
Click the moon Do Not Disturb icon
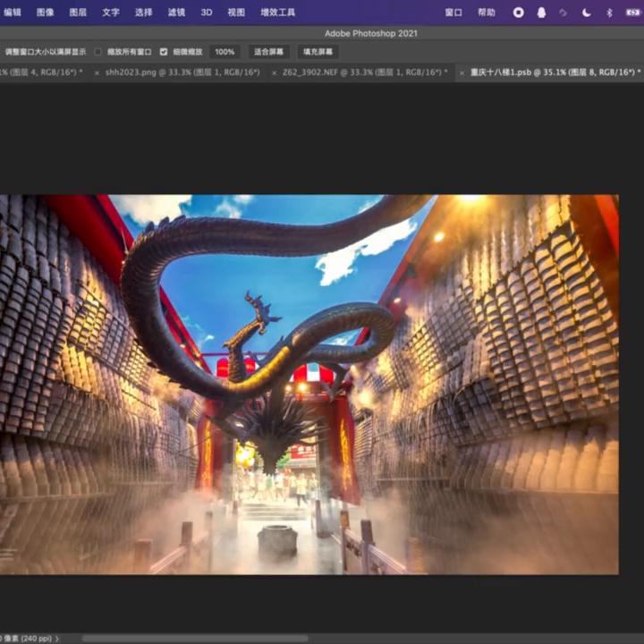587,13
